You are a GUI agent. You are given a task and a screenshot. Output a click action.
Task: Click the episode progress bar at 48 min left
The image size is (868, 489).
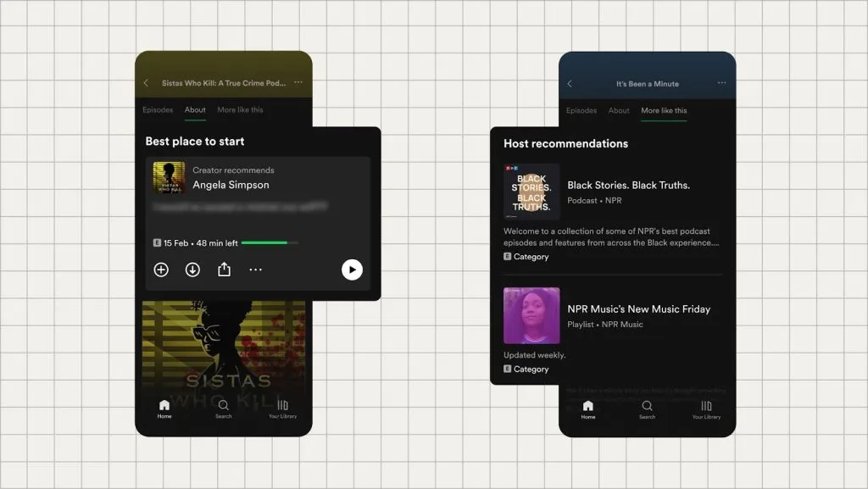[x=270, y=243]
